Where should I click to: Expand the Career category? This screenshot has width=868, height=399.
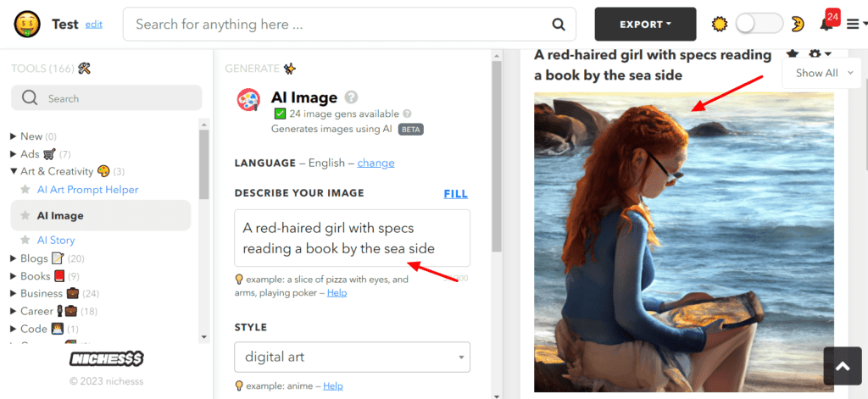click(14, 311)
